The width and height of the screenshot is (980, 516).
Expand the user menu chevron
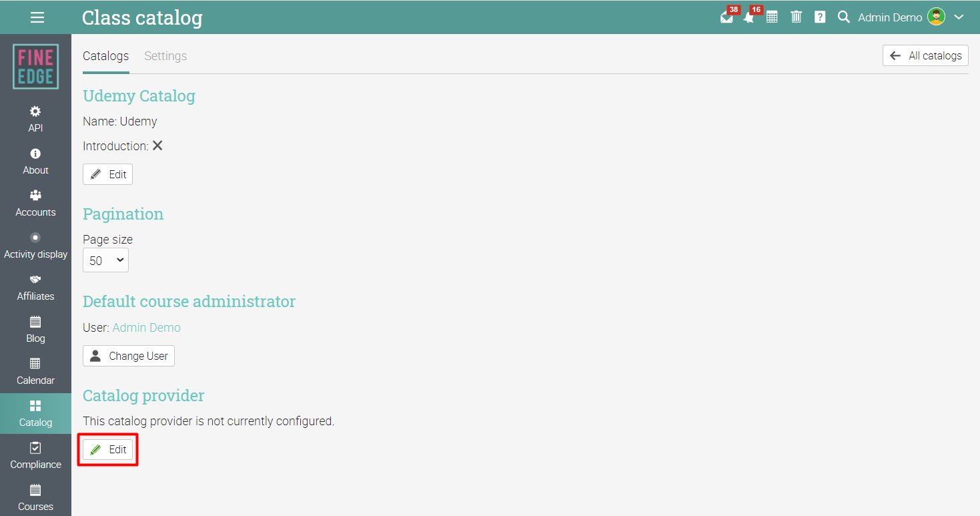(959, 17)
